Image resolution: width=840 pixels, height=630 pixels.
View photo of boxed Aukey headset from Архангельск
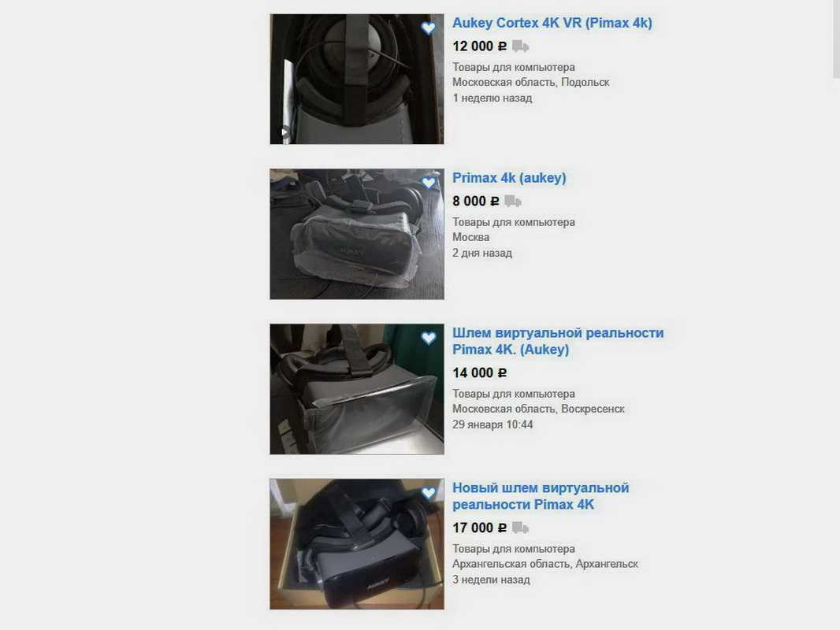357,544
